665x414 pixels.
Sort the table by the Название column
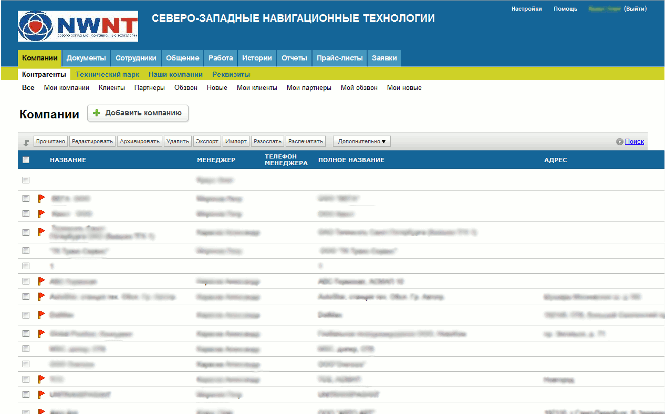click(67, 160)
